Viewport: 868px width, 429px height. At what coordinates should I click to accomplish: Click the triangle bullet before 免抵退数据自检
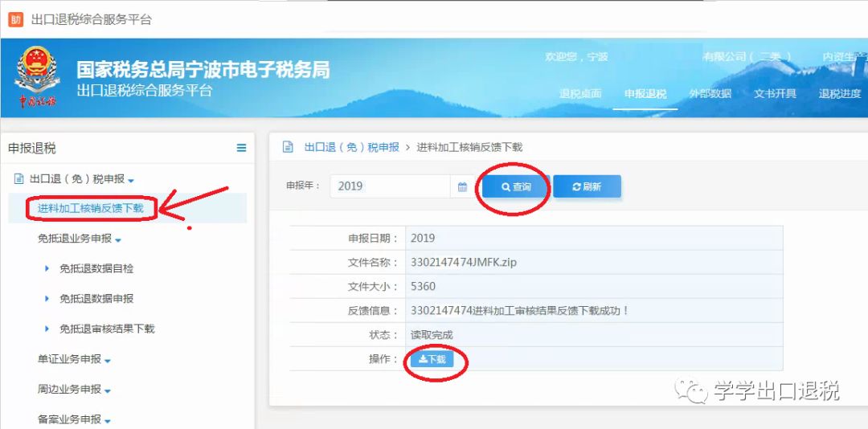pyautogui.click(x=47, y=268)
